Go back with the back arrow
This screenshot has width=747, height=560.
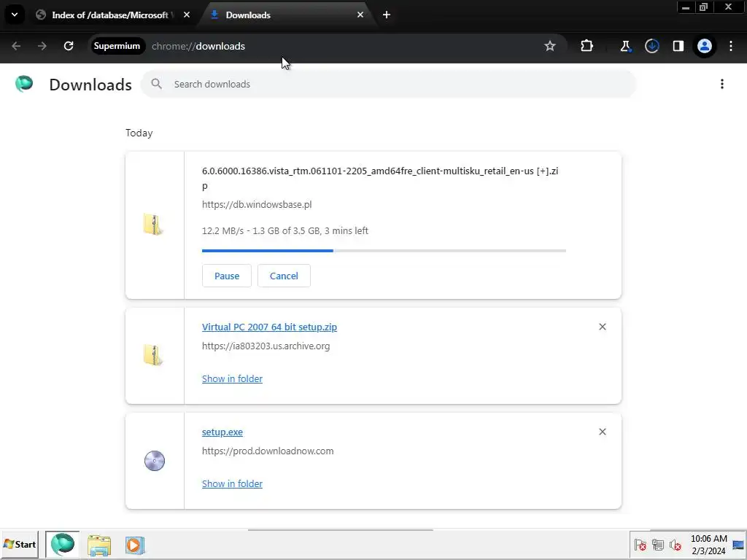(x=16, y=46)
